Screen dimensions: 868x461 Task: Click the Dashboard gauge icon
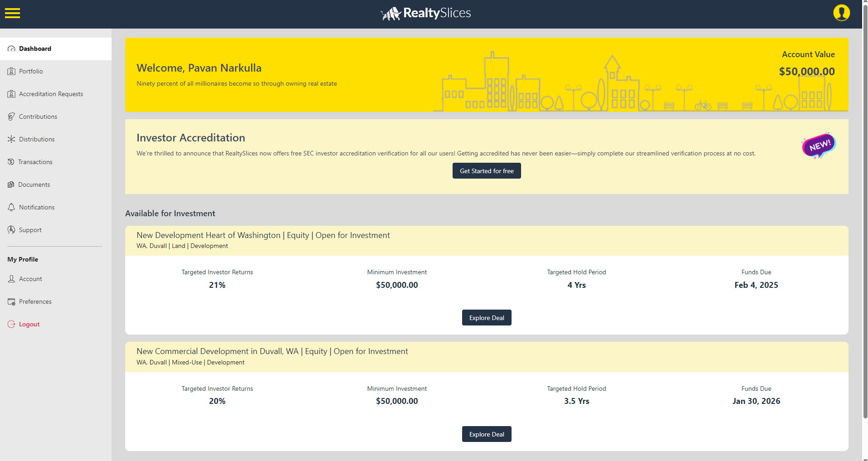(11, 49)
